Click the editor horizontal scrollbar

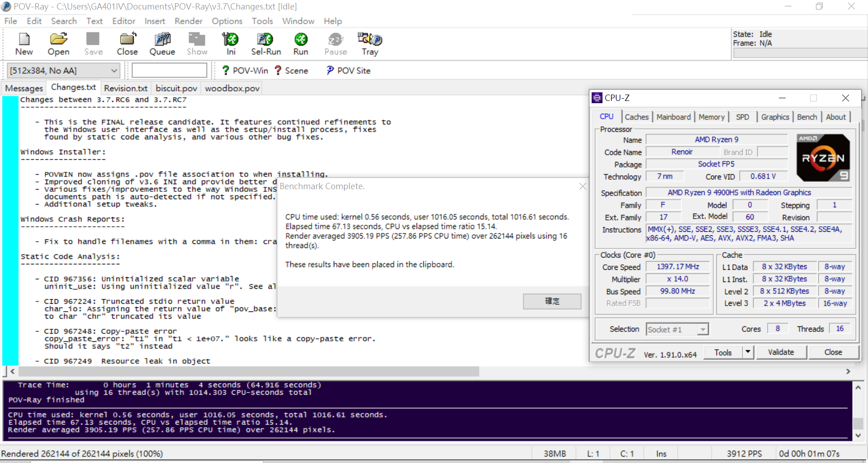click(249, 372)
